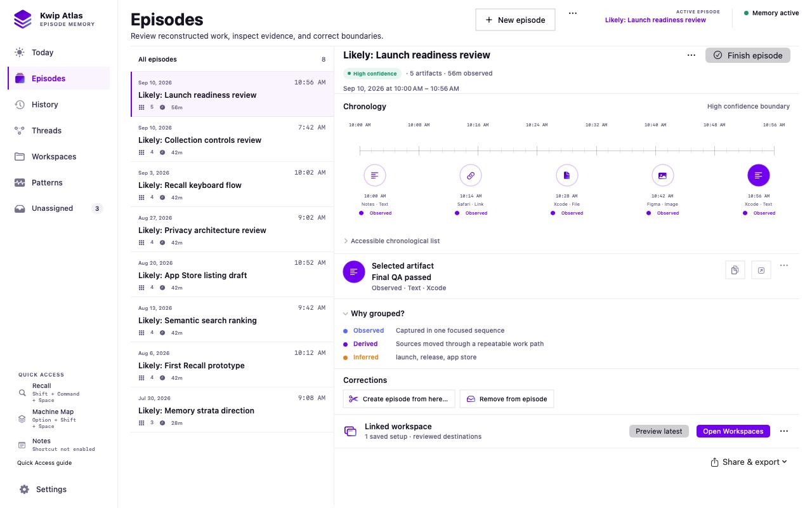
Task: Select the 10:56 AM Xcode text marker
Action: [x=759, y=175]
